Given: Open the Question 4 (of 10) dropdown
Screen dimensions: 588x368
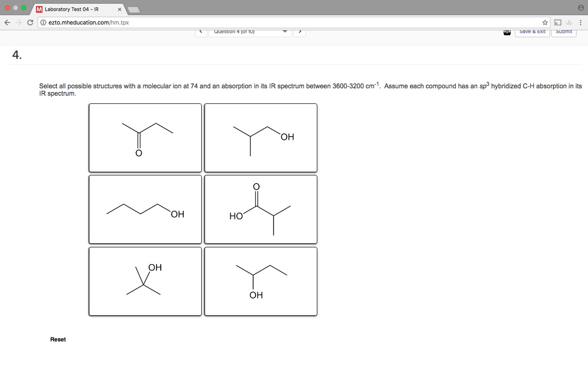Looking at the screenshot, I should [250, 32].
